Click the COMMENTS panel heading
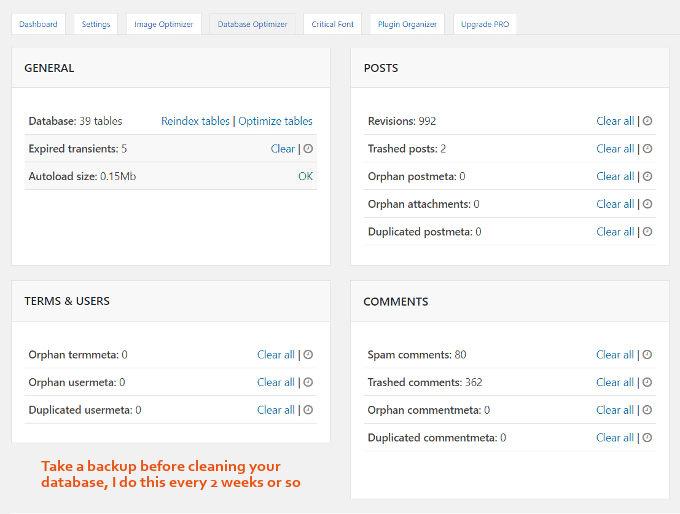The height and width of the screenshot is (514, 680). [396, 301]
